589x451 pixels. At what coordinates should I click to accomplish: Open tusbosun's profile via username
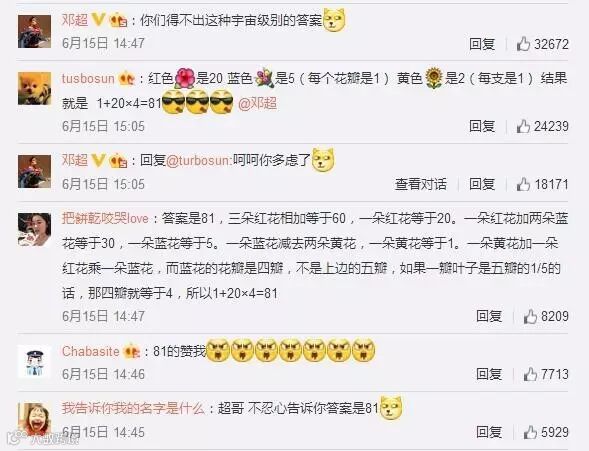click(88, 79)
